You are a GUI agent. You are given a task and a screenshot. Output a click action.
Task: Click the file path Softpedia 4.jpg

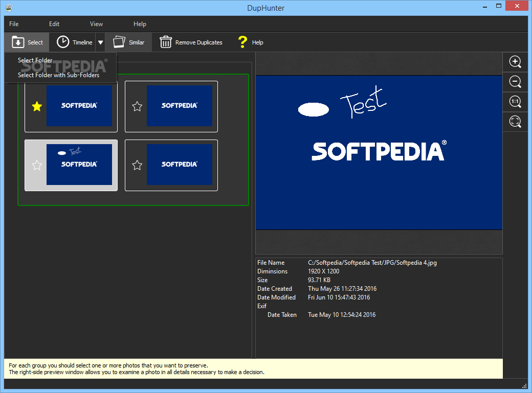(372, 263)
